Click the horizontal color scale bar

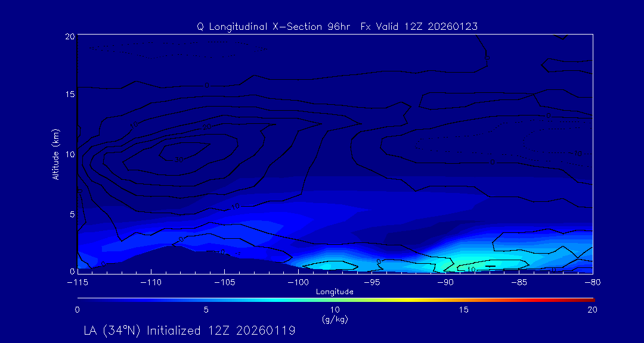point(336,300)
